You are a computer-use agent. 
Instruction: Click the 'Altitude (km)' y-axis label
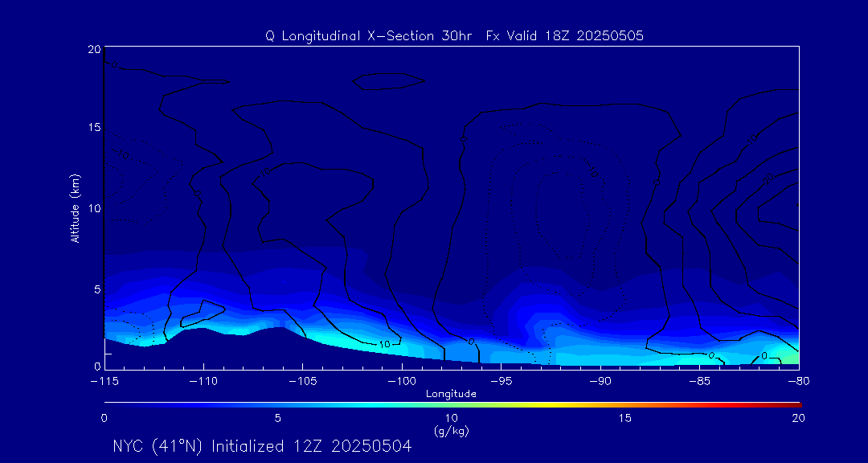tap(75, 207)
